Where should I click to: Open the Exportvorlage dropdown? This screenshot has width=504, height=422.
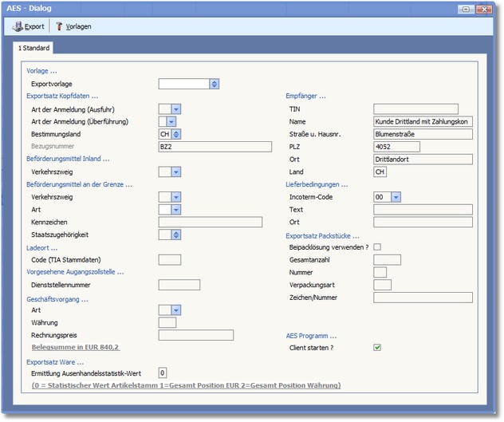tap(215, 83)
